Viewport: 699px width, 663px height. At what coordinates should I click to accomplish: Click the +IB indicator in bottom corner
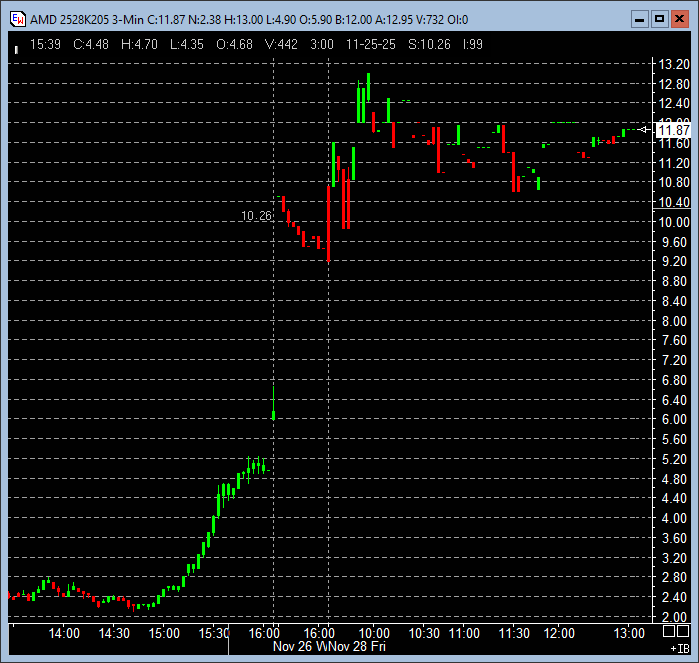(x=678, y=648)
